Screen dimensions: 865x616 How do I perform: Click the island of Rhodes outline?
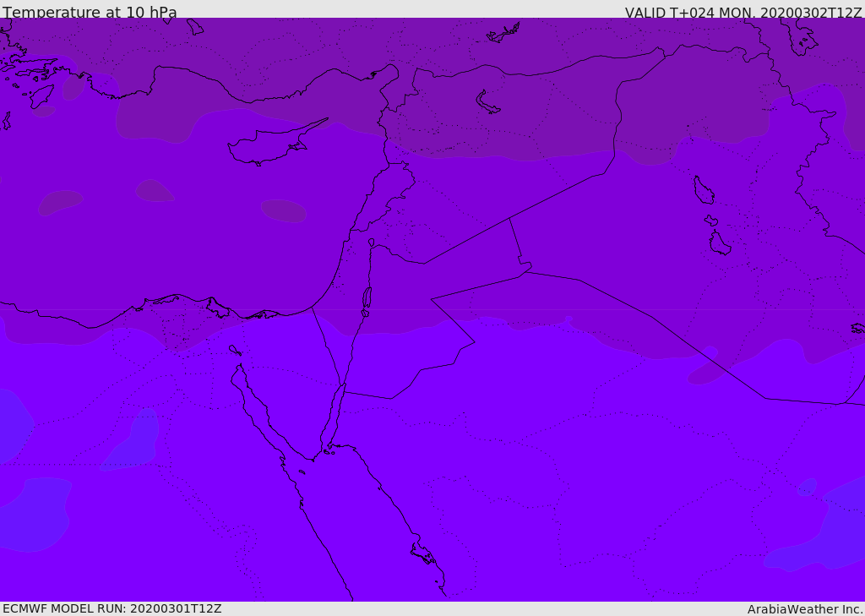41,95
